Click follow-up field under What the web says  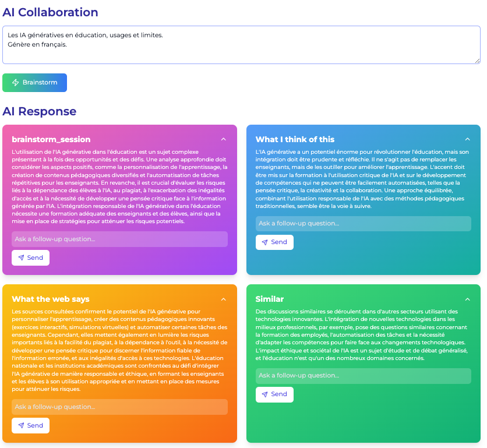click(x=119, y=407)
